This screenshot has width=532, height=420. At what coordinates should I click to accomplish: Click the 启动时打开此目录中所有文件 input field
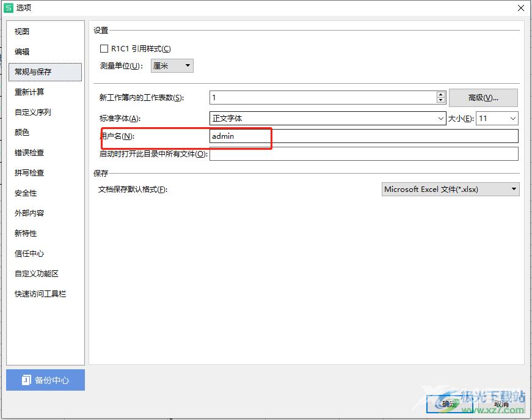pyautogui.click(x=363, y=154)
